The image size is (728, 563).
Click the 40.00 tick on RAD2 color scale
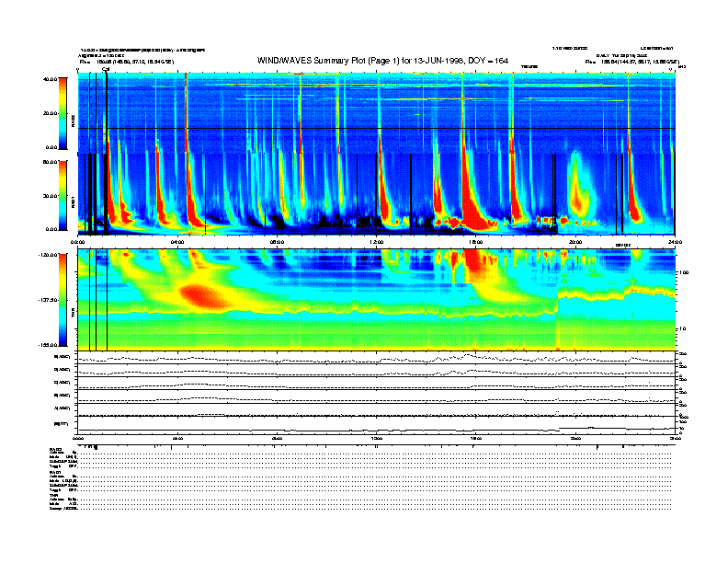point(50,79)
